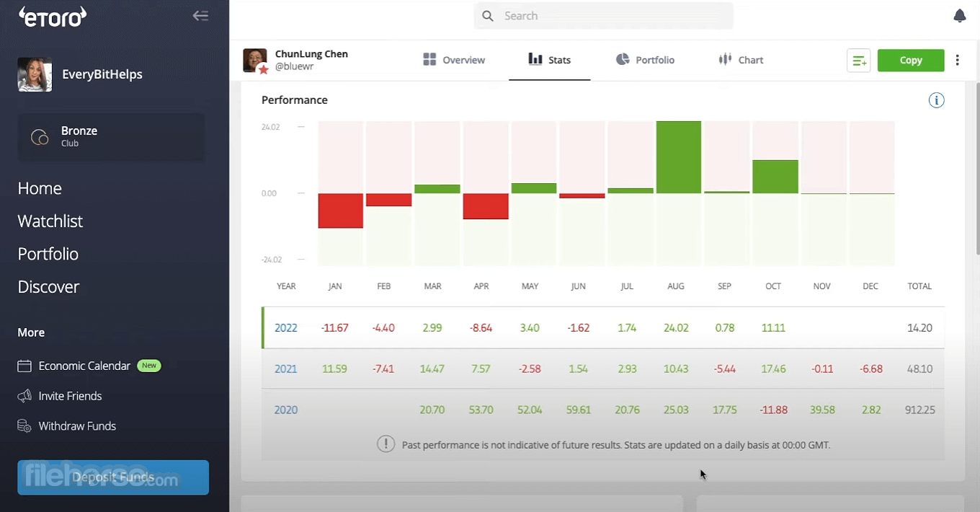This screenshot has height=512, width=980.
Task: Click the disclaimer exclamation icon
Action: (x=386, y=444)
